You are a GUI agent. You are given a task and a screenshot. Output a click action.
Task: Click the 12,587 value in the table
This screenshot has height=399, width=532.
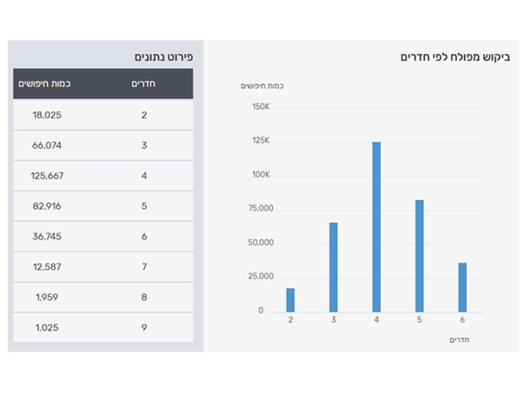coord(47,267)
